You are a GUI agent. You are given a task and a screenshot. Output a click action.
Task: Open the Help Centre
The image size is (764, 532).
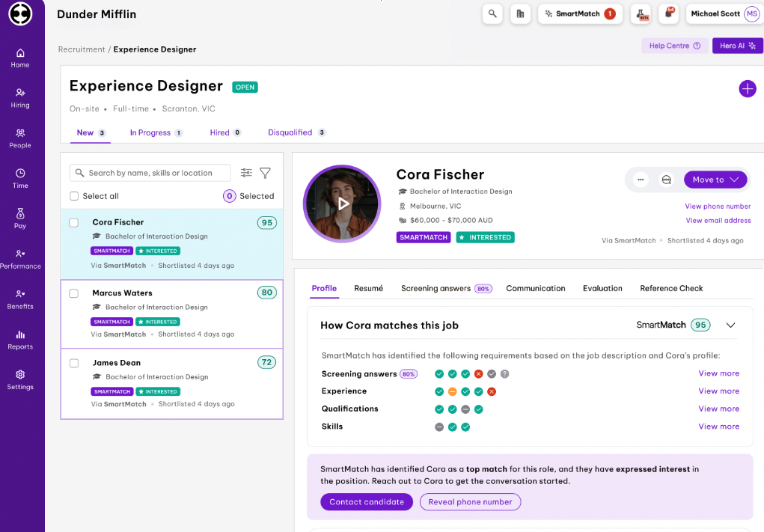[x=674, y=46]
